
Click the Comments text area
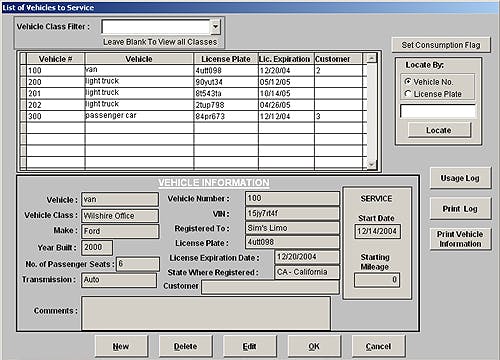[206, 313]
